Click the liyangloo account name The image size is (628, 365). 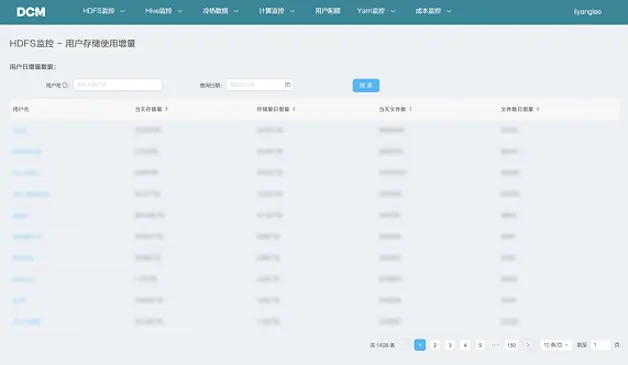588,12
